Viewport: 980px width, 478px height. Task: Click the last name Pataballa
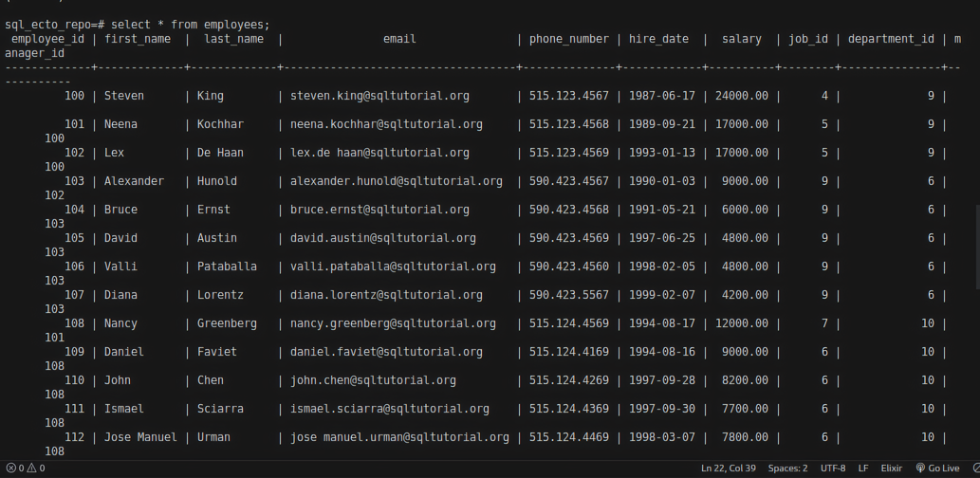(227, 267)
